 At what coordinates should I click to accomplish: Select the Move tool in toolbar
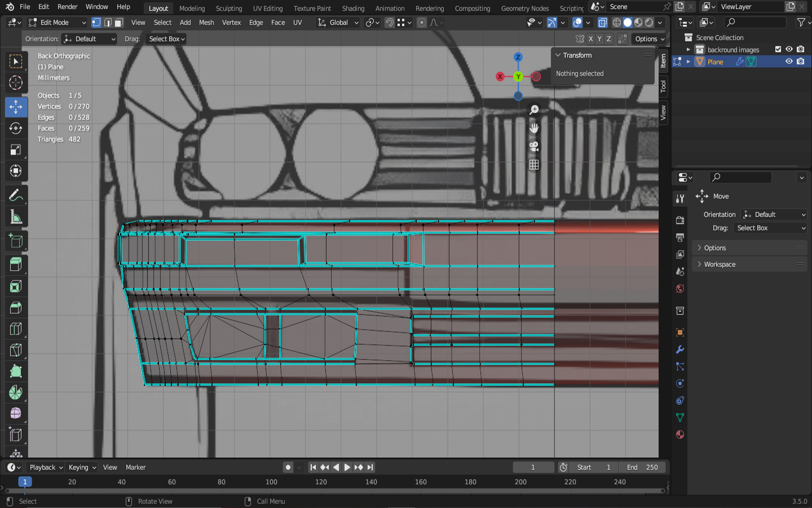16,107
